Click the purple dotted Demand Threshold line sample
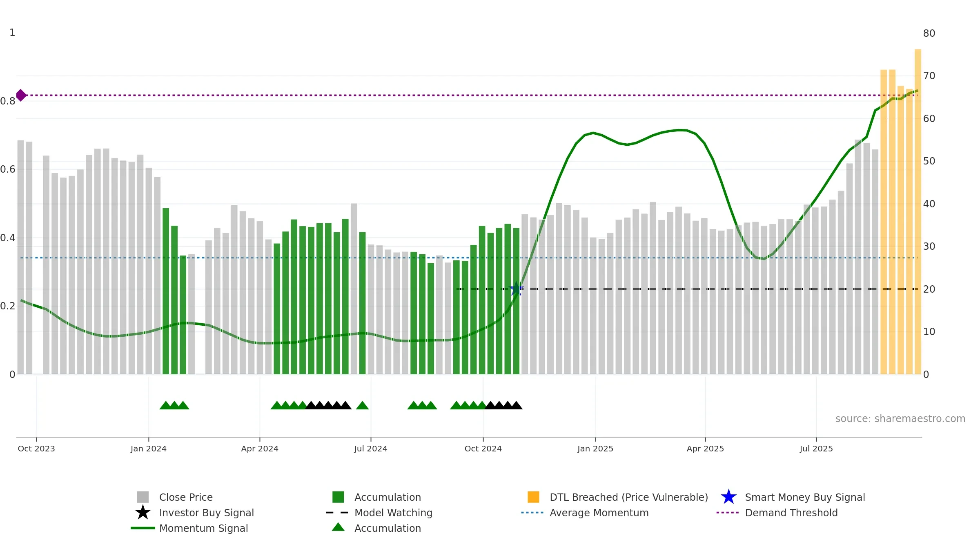The height and width of the screenshot is (551, 980). pyautogui.click(x=728, y=513)
